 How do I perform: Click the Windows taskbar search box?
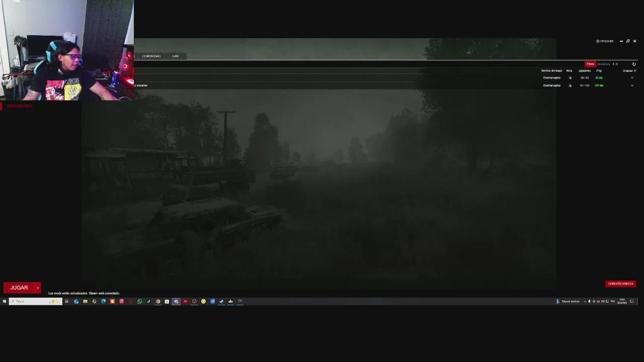coord(35,301)
